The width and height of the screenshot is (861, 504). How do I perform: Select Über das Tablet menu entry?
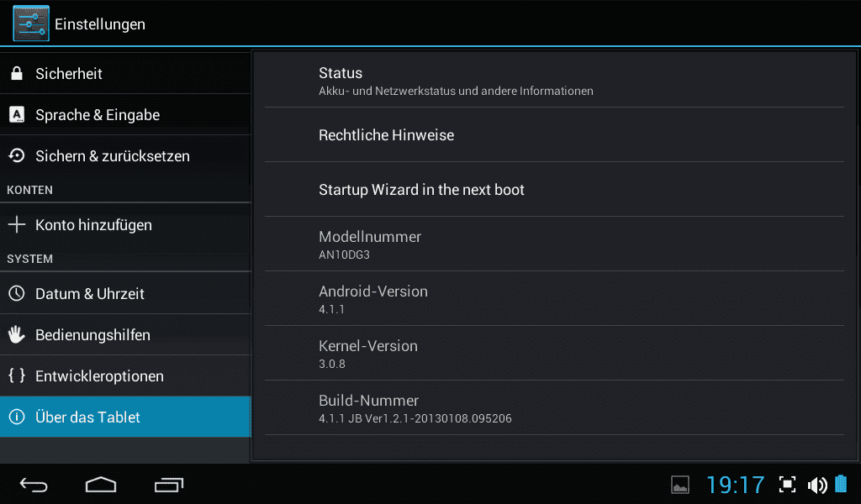[x=126, y=417]
